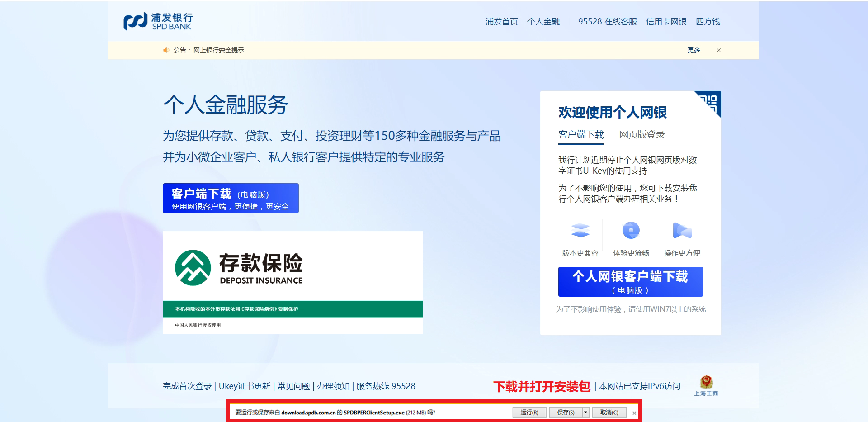Click 客户端下载 (电脑版) blue banner button
Viewport: 868px width, 422px height.
point(231,198)
